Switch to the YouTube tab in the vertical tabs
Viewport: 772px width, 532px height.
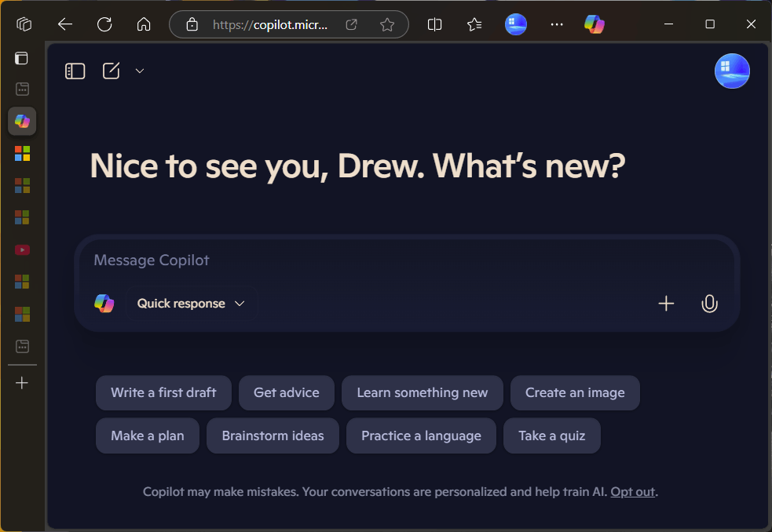click(22, 250)
